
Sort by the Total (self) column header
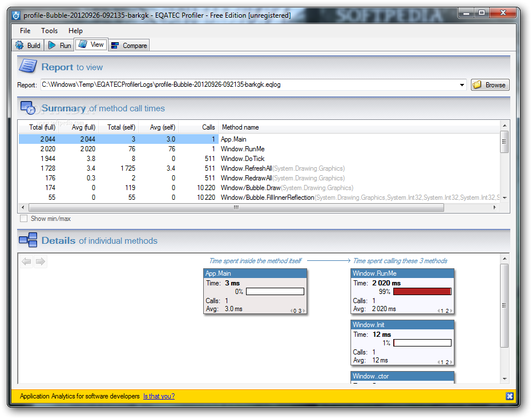(119, 127)
